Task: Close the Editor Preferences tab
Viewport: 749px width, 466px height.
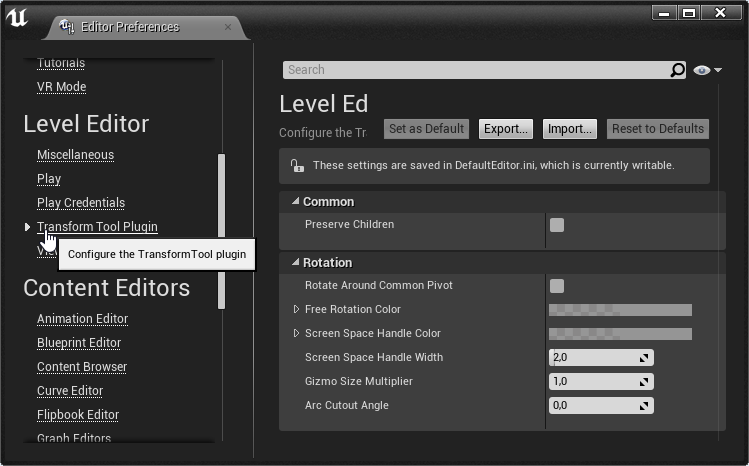Action: click(228, 27)
